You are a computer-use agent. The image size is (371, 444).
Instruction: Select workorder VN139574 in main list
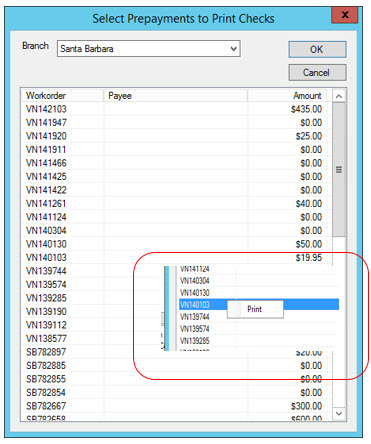46,285
